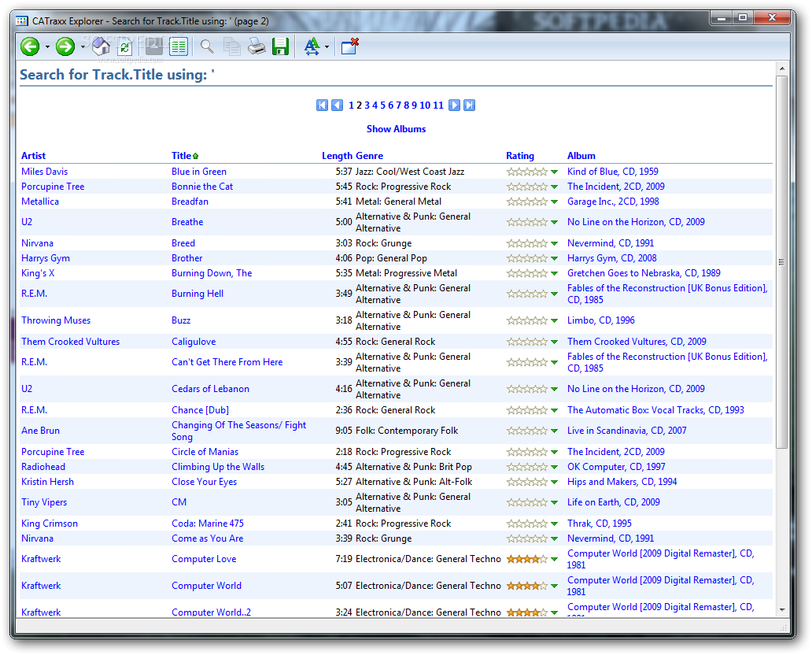This screenshot has height=655, width=812.
Task: Open track Climbing Up the Walls
Action: tap(218, 467)
